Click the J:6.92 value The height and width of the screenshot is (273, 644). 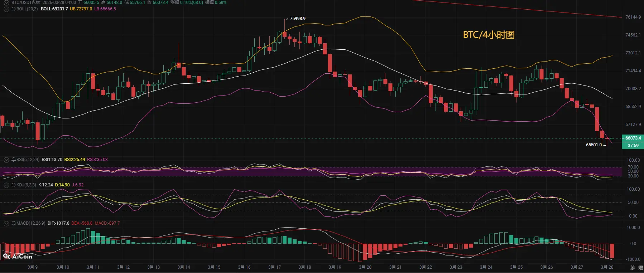click(x=78, y=185)
